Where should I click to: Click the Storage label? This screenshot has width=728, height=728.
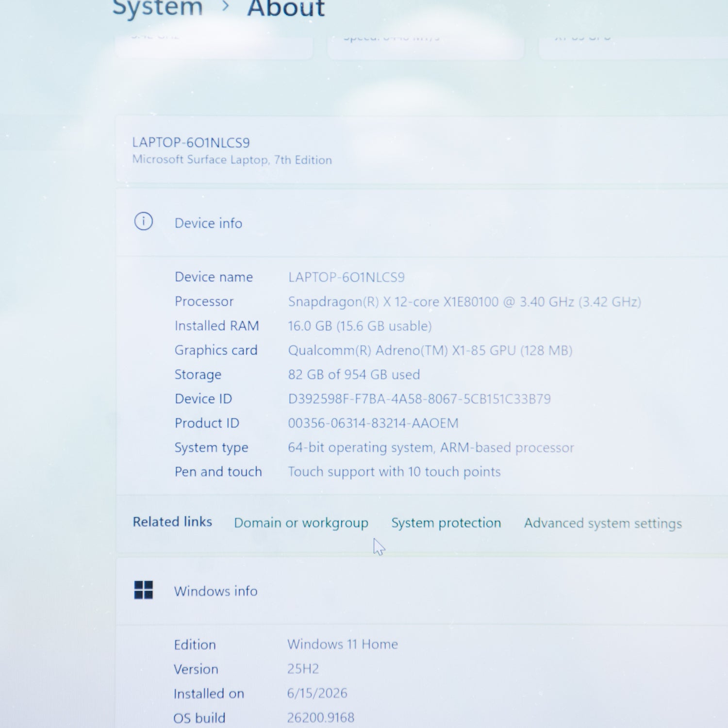point(198,375)
